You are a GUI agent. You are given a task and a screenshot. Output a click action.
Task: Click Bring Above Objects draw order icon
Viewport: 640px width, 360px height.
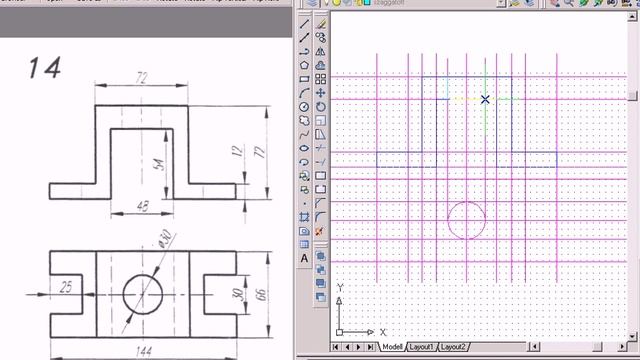pyautogui.click(x=321, y=283)
